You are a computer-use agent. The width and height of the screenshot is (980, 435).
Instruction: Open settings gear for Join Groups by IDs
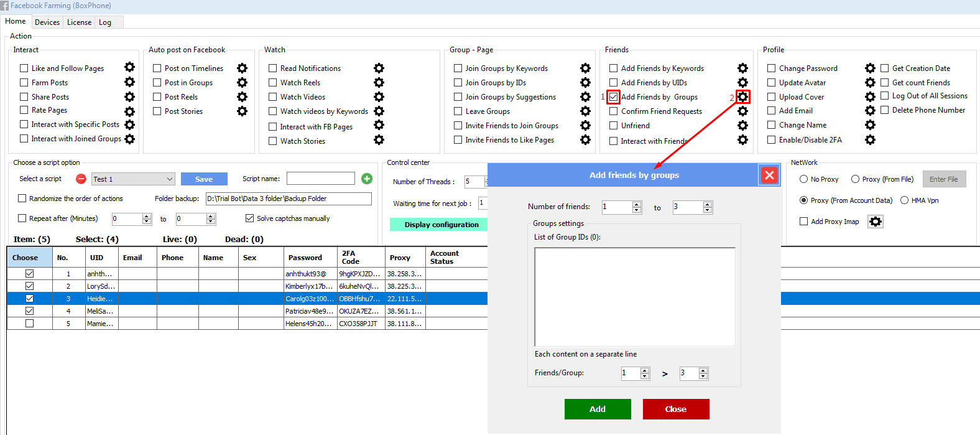click(585, 82)
